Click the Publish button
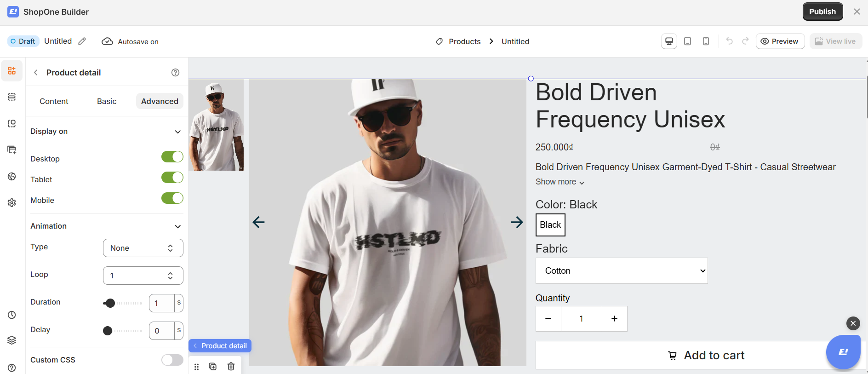The width and height of the screenshot is (868, 374). tap(822, 12)
